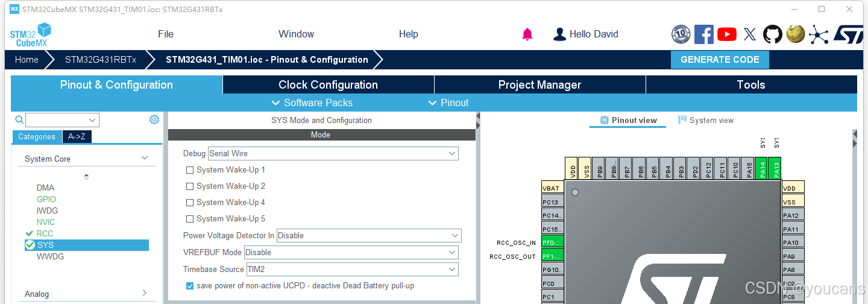Select IWDG in System Core
Image resolution: width=868 pixels, height=304 pixels.
(x=47, y=211)
